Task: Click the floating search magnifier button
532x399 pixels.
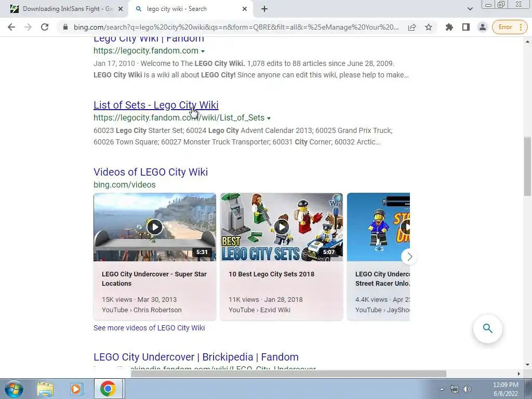Action: 487,329
